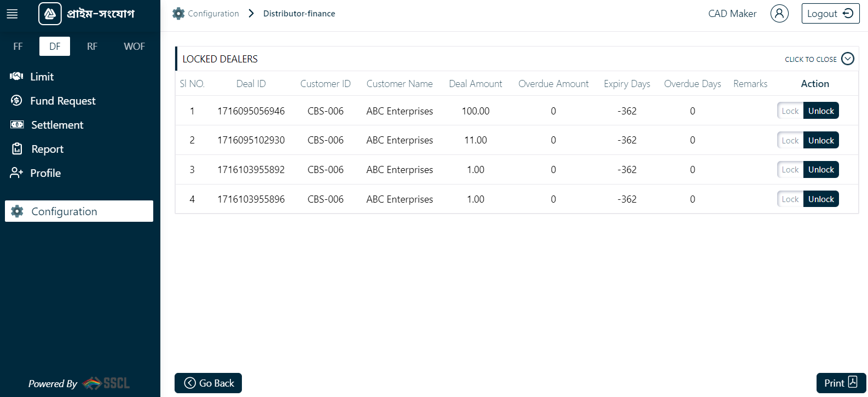Screen dimensions: 868x397
Task: Select Configuration in the sidebar
Action: click(79, 211)
